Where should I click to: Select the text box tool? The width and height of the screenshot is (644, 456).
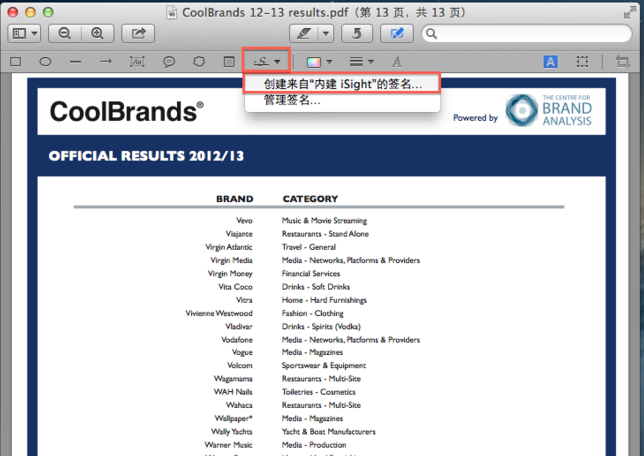click(x=137, y=62)
